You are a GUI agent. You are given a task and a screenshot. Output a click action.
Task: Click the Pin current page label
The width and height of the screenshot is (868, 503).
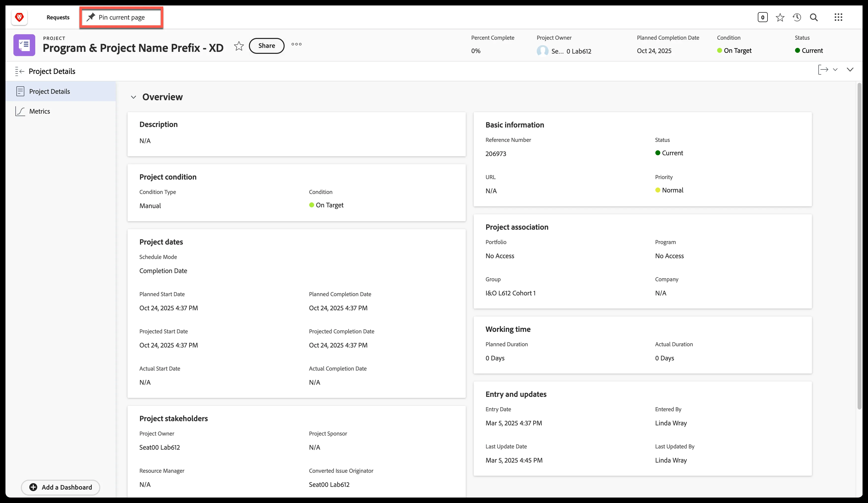(x=122, y=17)
